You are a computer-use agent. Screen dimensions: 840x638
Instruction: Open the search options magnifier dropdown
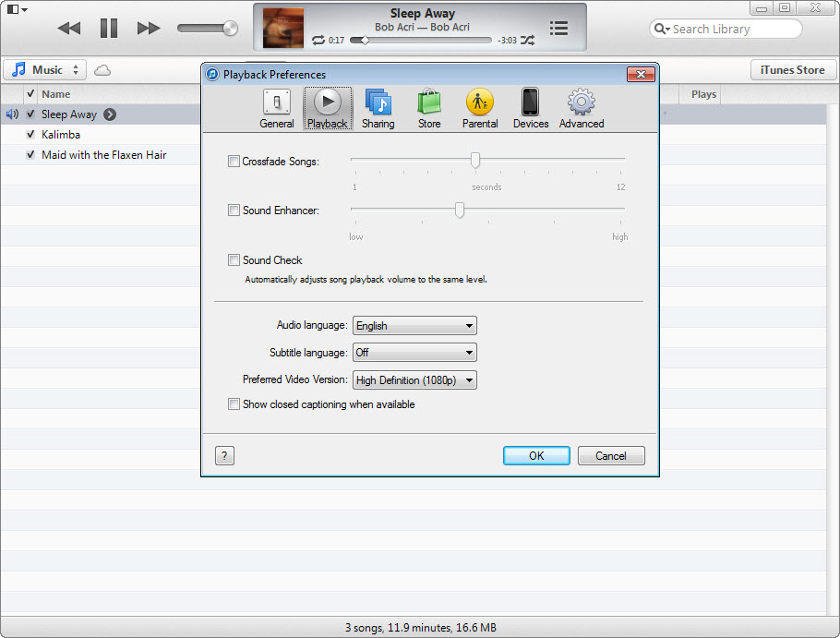[662, 29]
